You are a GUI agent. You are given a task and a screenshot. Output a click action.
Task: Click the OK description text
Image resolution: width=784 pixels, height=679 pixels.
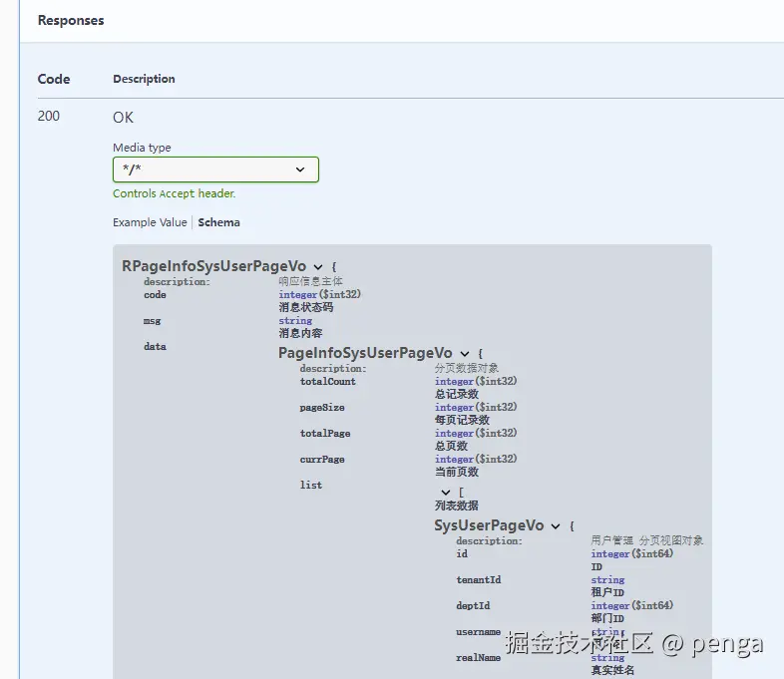(x=123, y=118)
